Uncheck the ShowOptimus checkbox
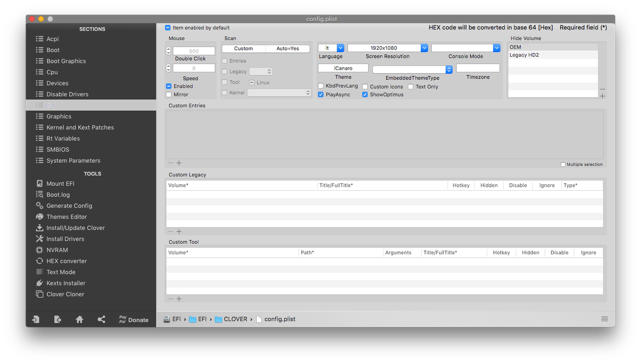 [365, 94]
